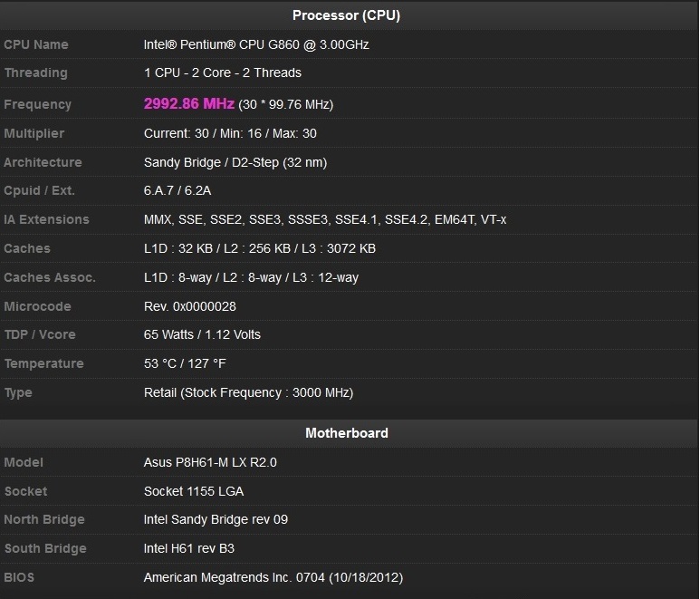The width and height of the screenshot is (700, 599).
Task: Select the American Megatrends BIOS version text
Action: 273,577
